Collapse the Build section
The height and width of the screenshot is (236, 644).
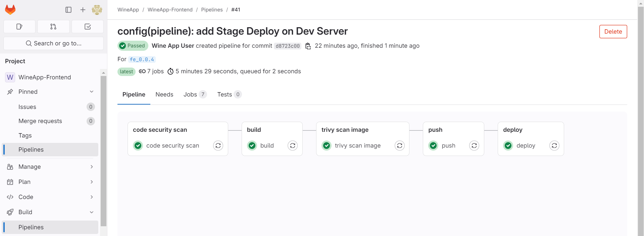click(x=92, y=212)
